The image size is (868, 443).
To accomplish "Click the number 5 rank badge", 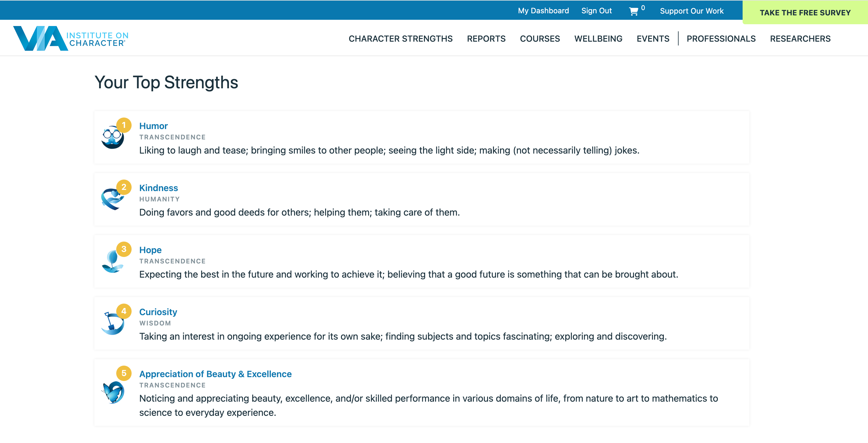I will coord(124,373).
